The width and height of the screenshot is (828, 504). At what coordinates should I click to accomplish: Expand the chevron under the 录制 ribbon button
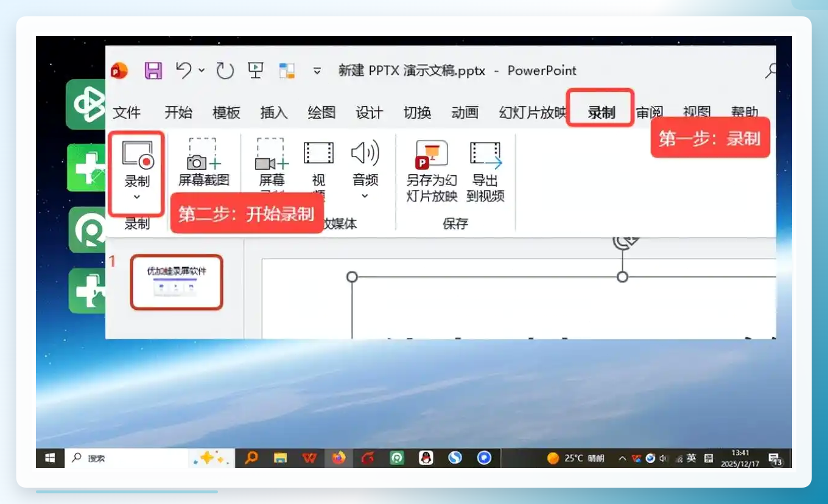pos(137,197)
